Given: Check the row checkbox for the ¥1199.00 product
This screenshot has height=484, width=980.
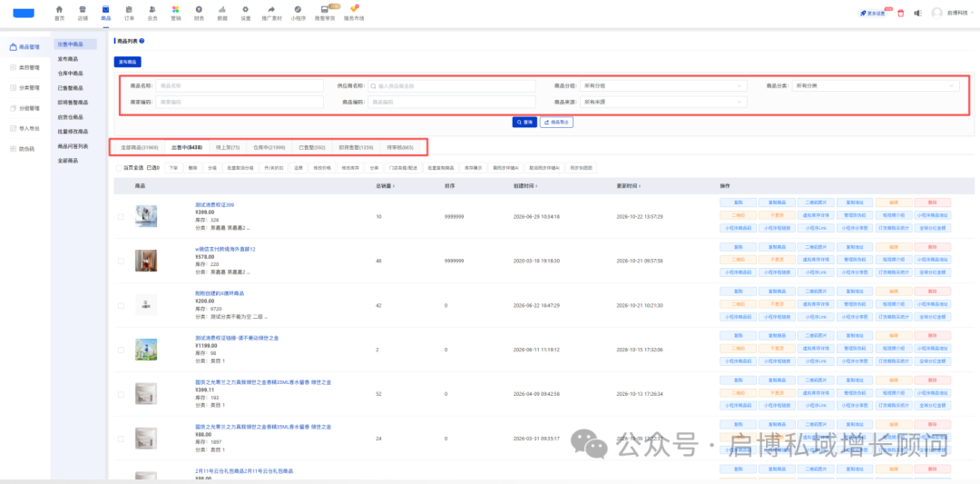Looking at the screenshot, I should click(x=121, y=350).
